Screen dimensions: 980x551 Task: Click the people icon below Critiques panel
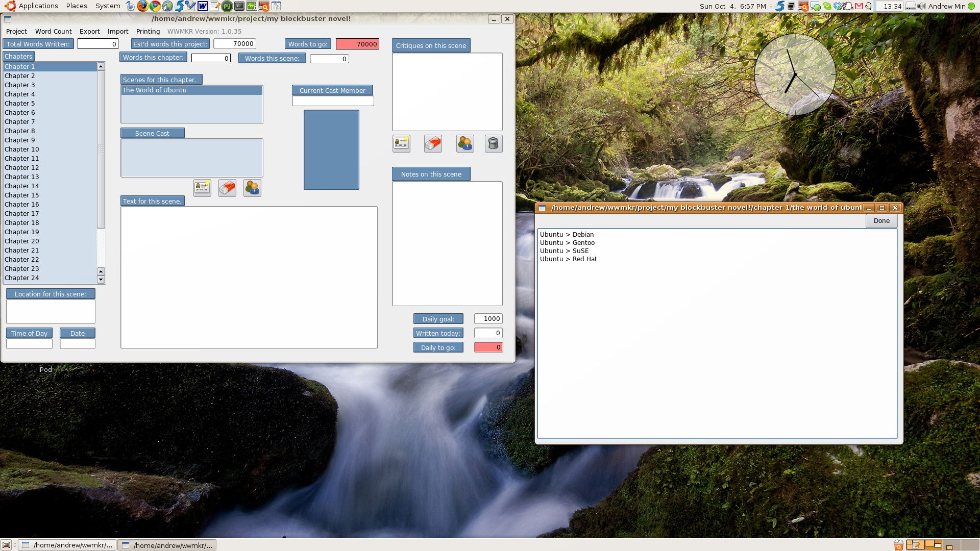465,143
